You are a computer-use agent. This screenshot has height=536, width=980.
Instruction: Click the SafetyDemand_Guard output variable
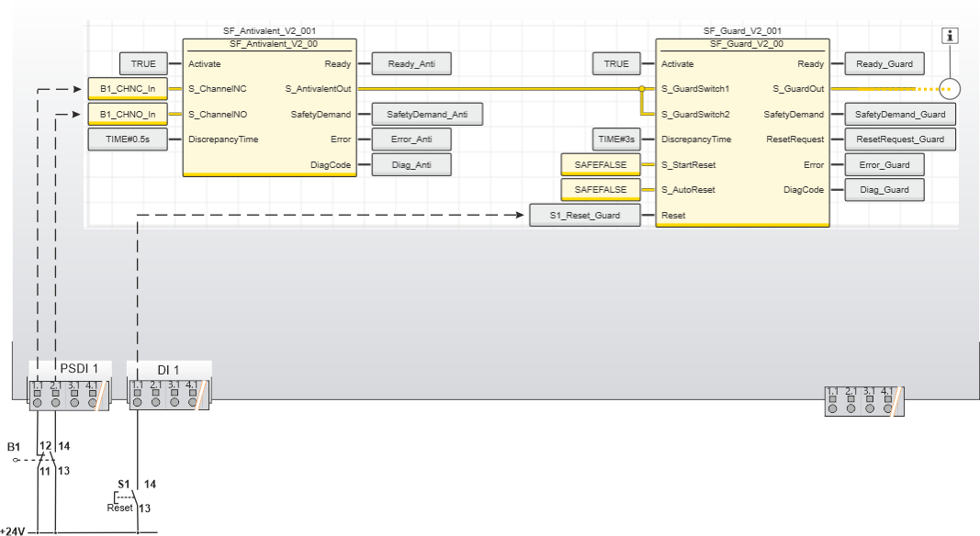(x=900, y=115)
